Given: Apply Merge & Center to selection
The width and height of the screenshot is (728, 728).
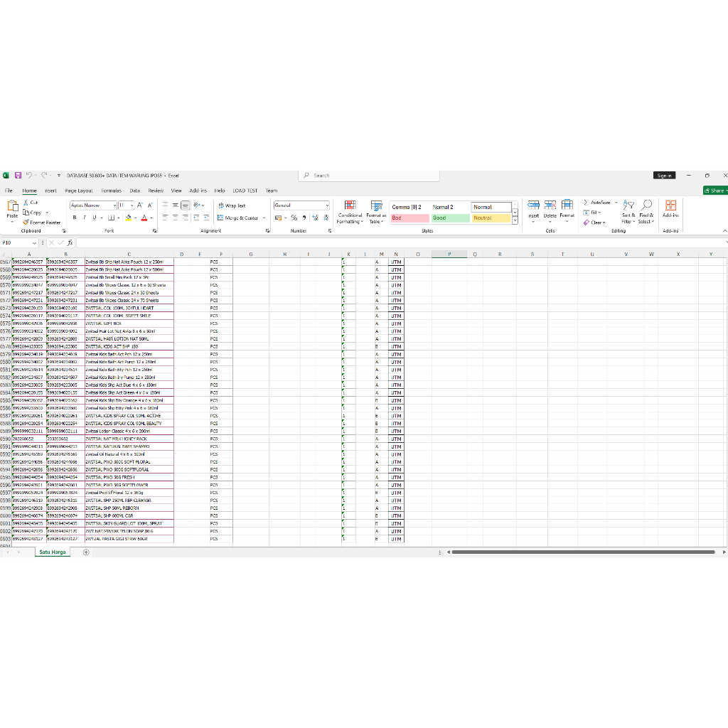Looking at the screenshot, I should click(x=239, y=218).
